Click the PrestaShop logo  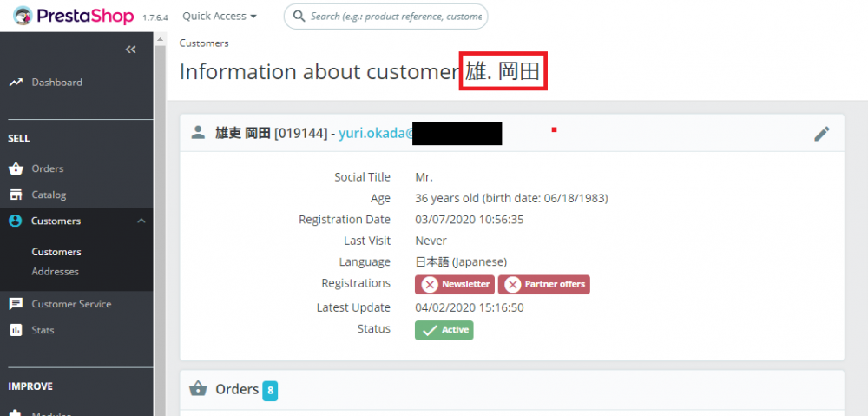(73, 16)
